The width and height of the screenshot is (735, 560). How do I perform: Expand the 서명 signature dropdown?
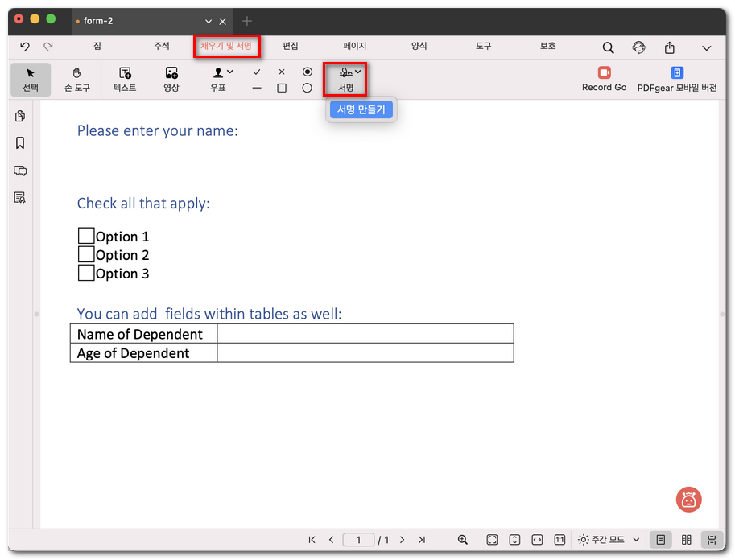pyautogui.click(x=358, y=72)
